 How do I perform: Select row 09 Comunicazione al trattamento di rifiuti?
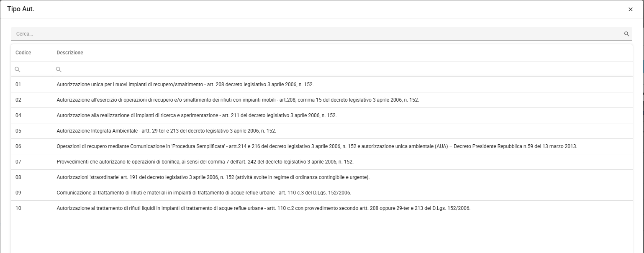coord(321,193)
